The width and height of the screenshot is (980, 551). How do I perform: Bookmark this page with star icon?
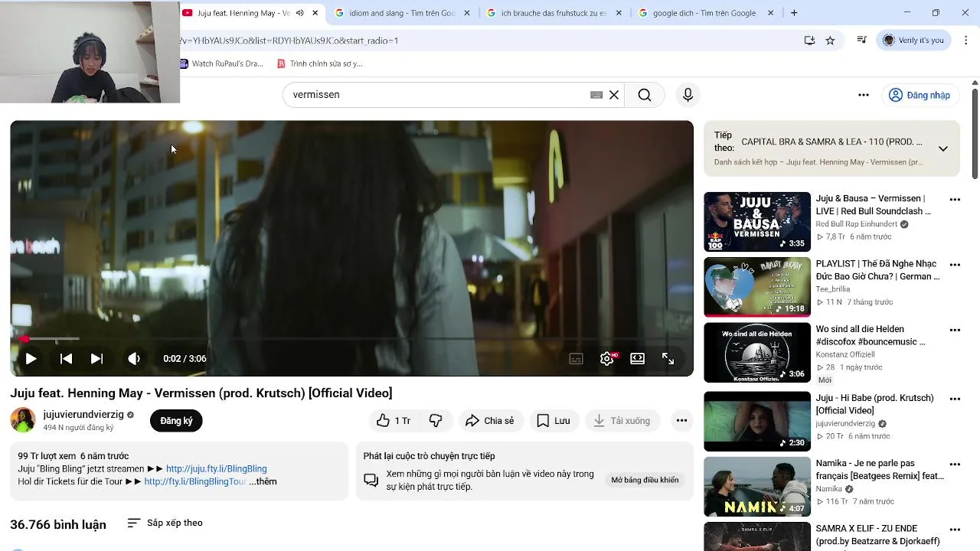click(x=830, y=41)
